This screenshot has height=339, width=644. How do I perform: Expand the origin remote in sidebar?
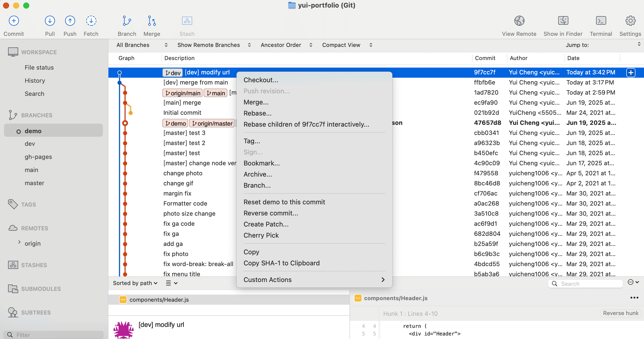click(19, 242)
